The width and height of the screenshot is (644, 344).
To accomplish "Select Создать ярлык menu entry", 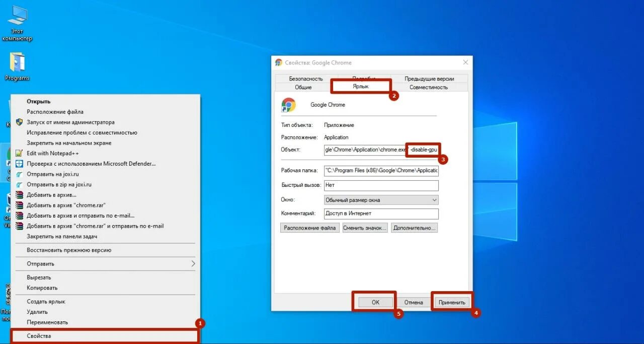I will [106, 301].
